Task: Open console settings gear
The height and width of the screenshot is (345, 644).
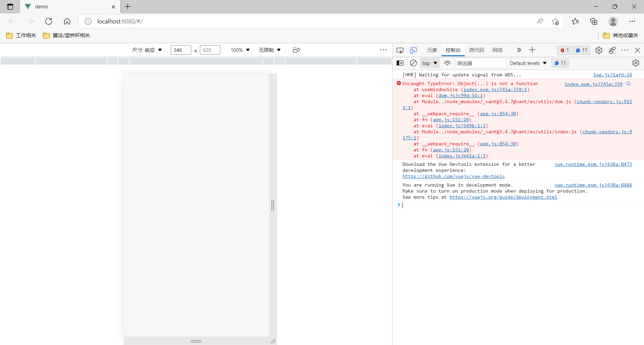Action: click(636, 63)
